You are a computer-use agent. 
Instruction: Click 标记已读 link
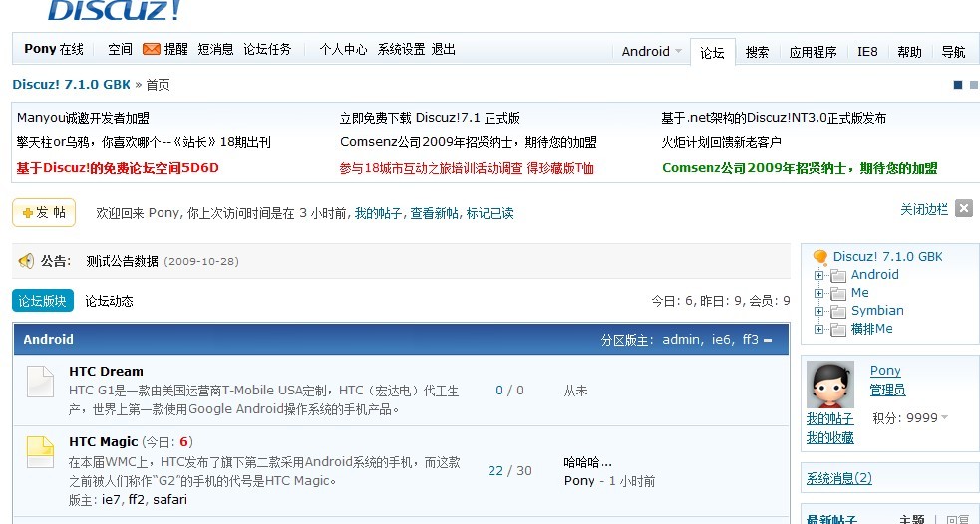pos(490,213)
